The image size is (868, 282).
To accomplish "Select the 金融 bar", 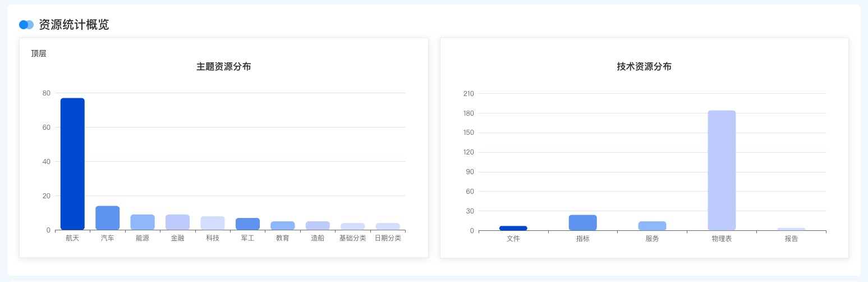I will 177,222.
